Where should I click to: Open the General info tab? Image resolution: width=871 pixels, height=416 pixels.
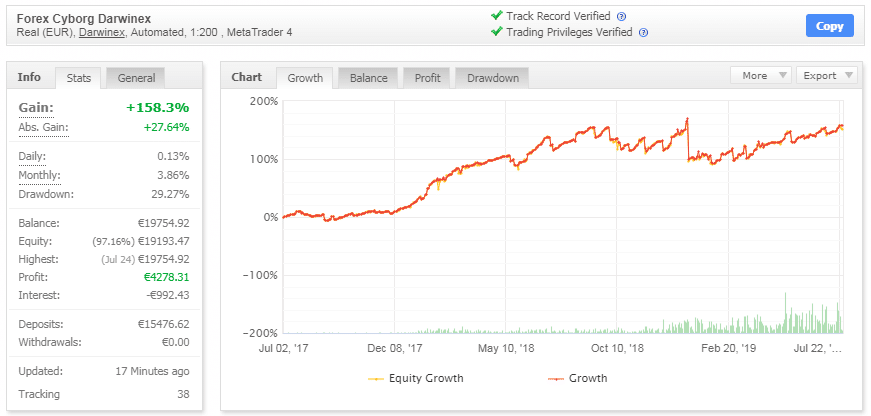click(136, 78)
